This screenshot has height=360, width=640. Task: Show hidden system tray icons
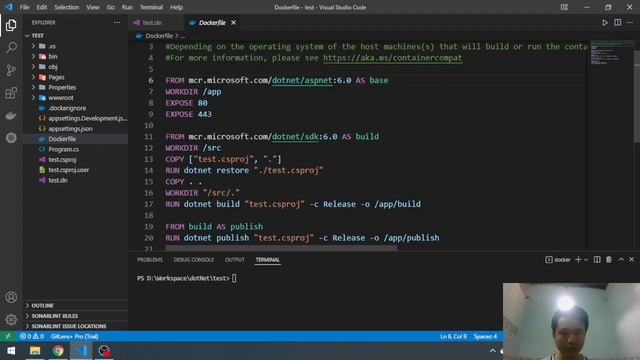[x=493, y=351]
